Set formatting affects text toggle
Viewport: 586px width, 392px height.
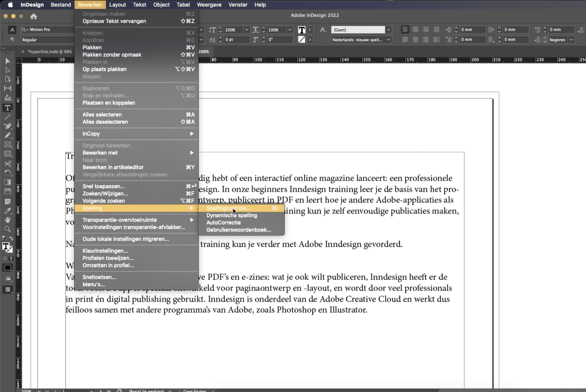pyautogui.click(x=11, y=258)
